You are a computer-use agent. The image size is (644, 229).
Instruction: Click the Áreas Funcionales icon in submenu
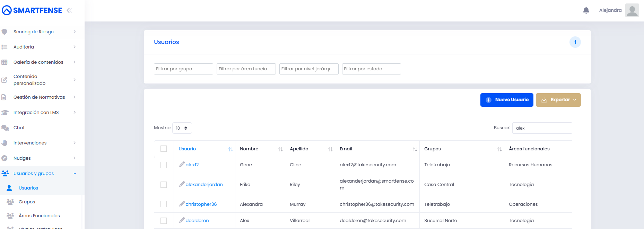pos(10,215)
